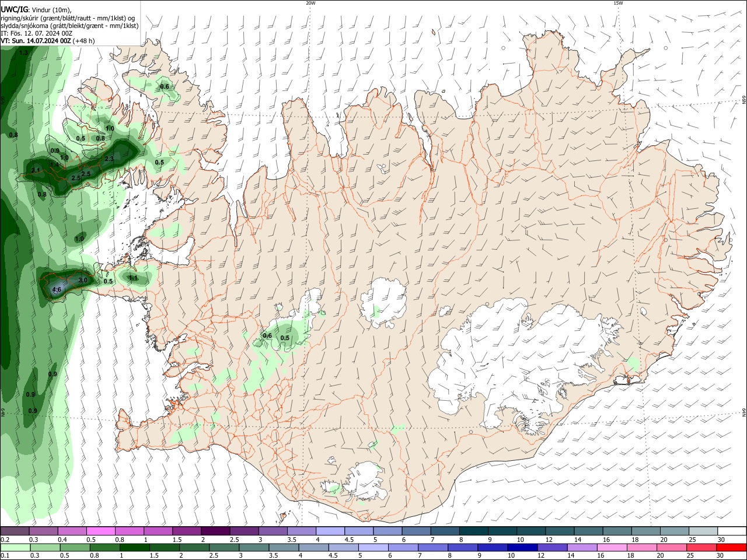This screenshot has height=560, width=747.
Task: Select the white swatch at 30 in upper legend row
Action: 732,531
